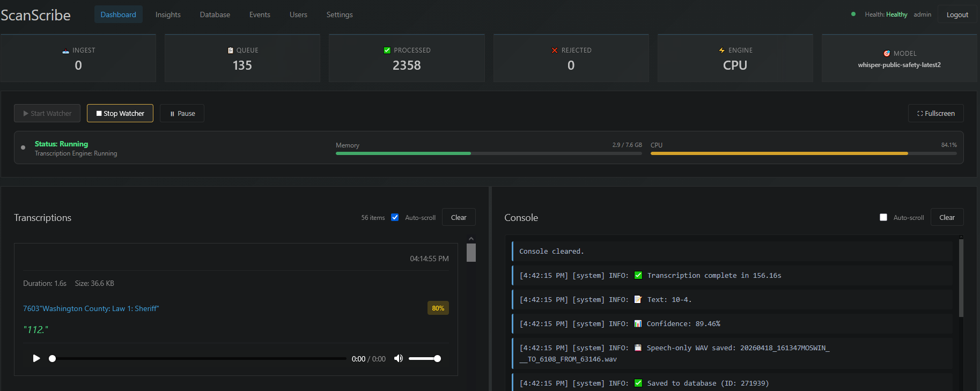Go to the Events tab
This screenshot has width=980, height=391.
tap(260, 14)
